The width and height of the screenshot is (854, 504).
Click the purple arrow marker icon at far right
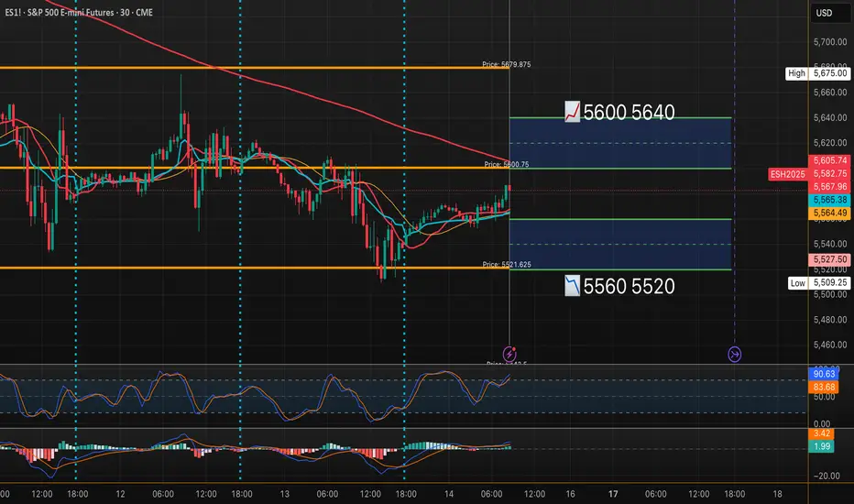pyautogui.click(x=734, y=354)
